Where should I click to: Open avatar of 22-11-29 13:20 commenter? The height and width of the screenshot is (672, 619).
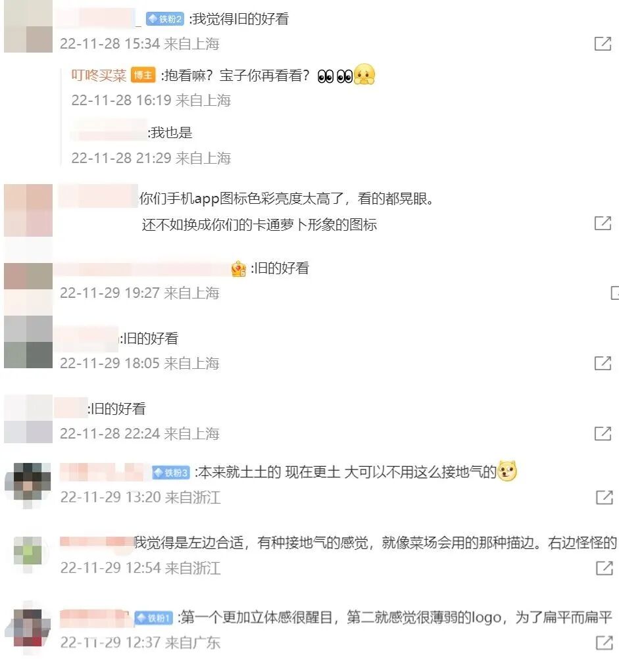click(x=28, y=485)
